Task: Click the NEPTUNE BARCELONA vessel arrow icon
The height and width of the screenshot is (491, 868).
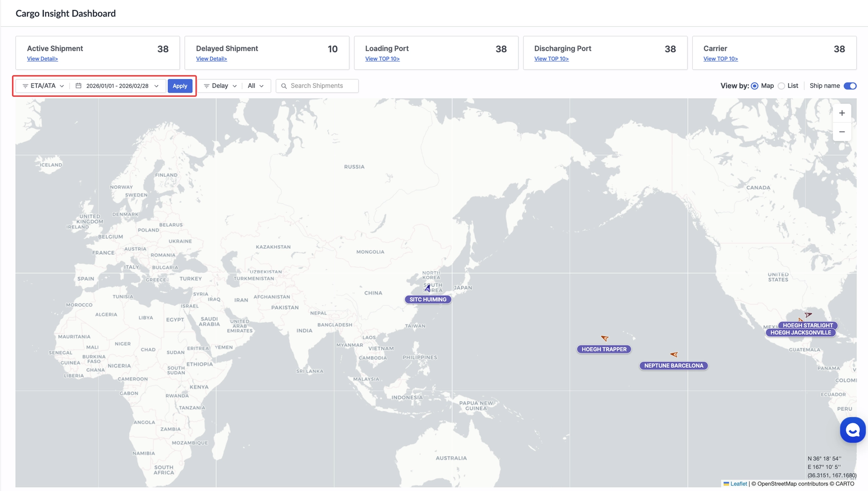Action: click(674, 354)
